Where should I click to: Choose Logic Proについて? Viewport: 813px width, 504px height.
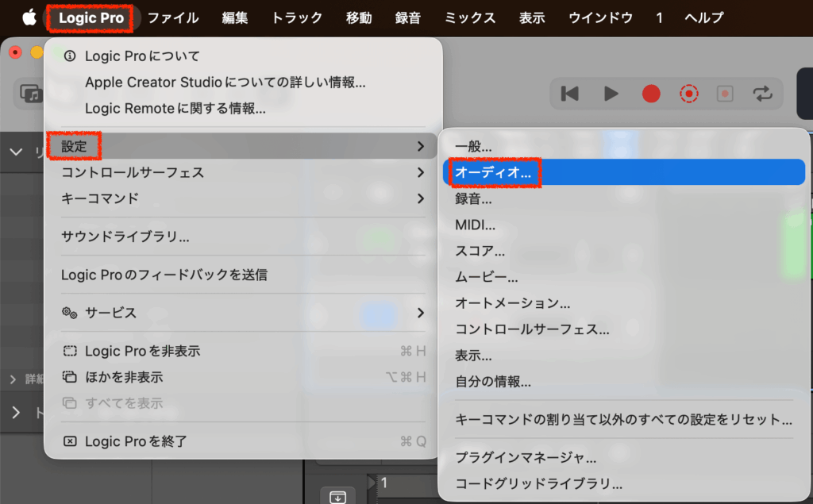tap(243, 56)
